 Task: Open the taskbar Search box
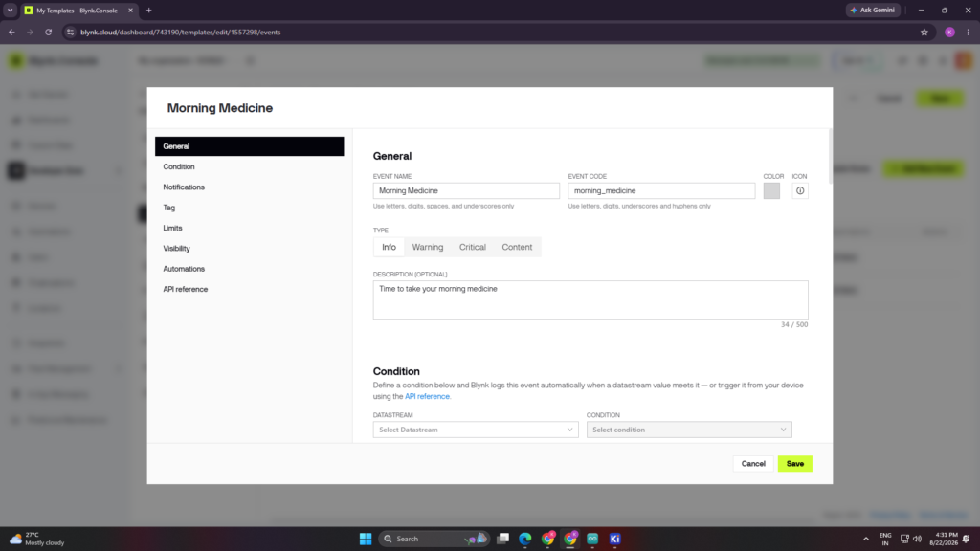(434, 539)
